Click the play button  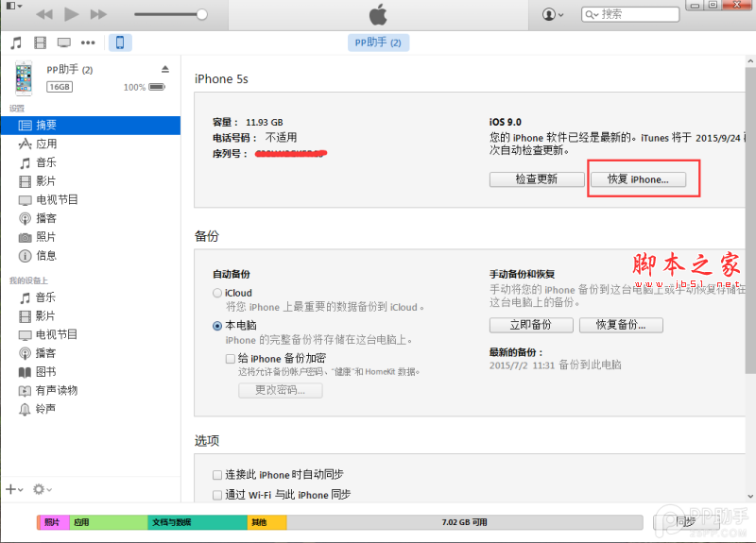[x=72, y=14]
